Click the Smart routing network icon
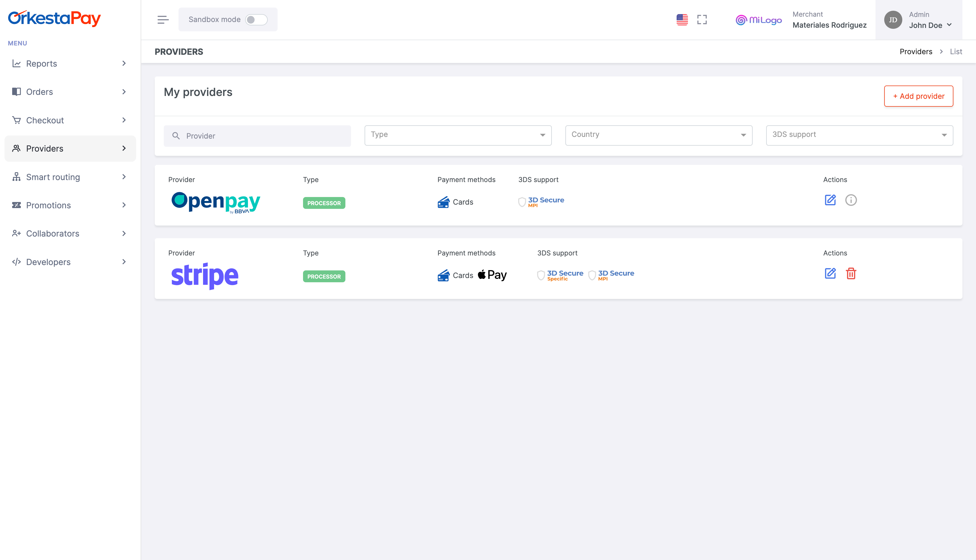Screen dimensions: 976x560 [17, 176]
